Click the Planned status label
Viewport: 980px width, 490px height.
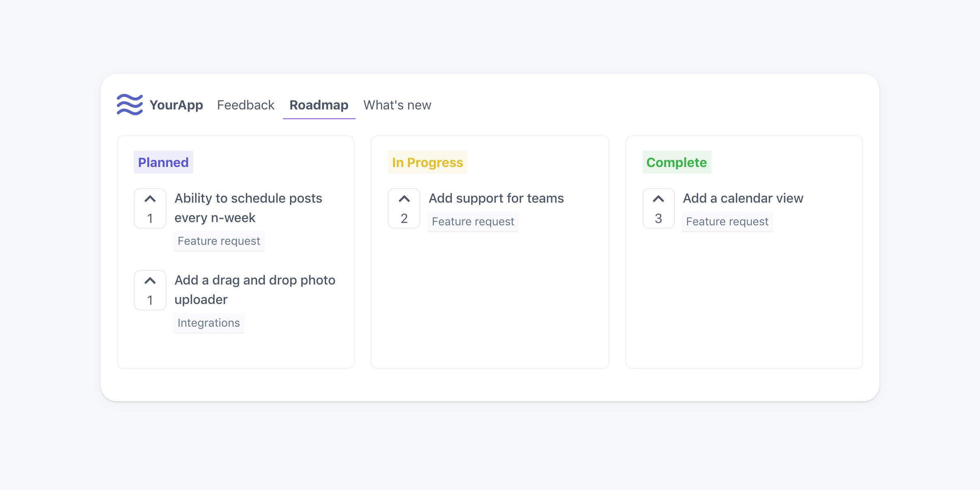click(163, 163)
